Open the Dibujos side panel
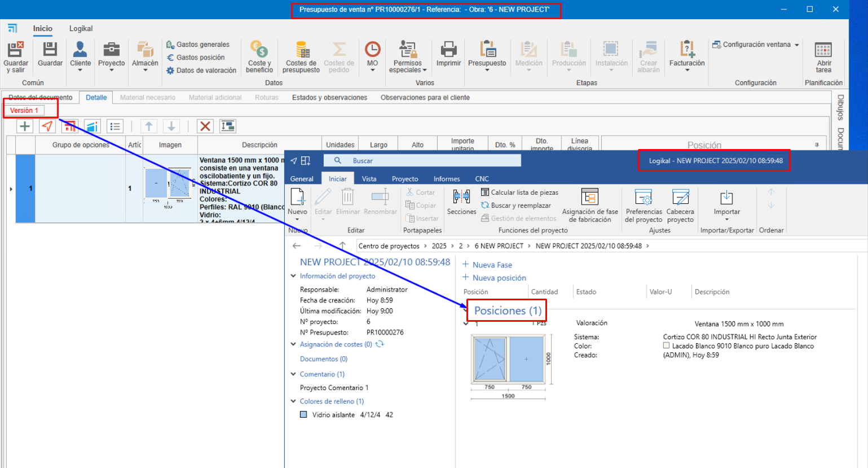Screen dimensions: 868x468 pos(840,107)
